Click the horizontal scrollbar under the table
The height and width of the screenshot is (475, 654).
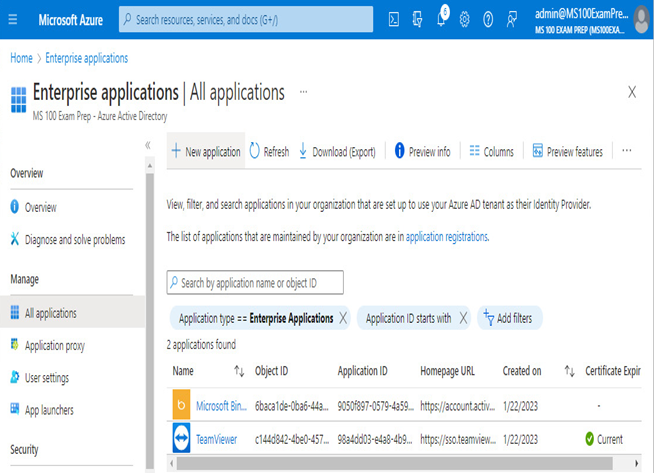click(x=395, y=463)
